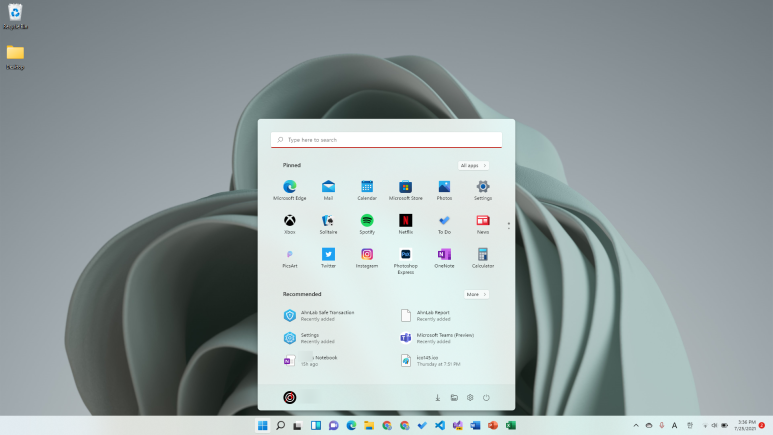Open the Instagram pinned app
The width and height of the screenshot is (773, 435).
pyautogui.click(x=367, y=258)
